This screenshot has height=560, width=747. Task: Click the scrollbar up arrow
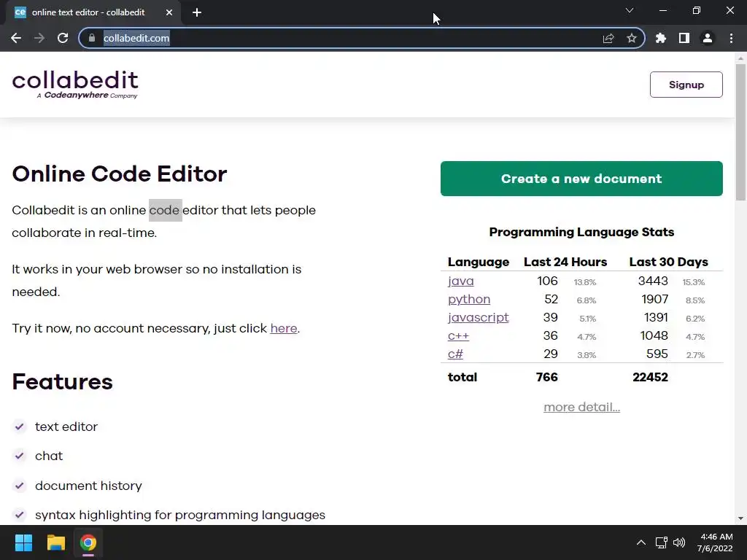coord(740,58)
